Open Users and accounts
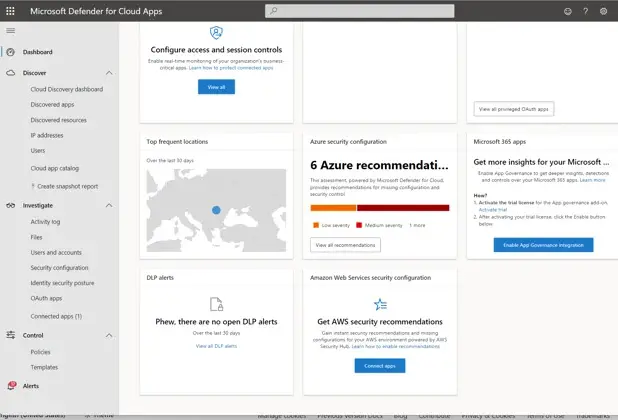Viewport: 618px width, 420px height. (x=56, y=253)
